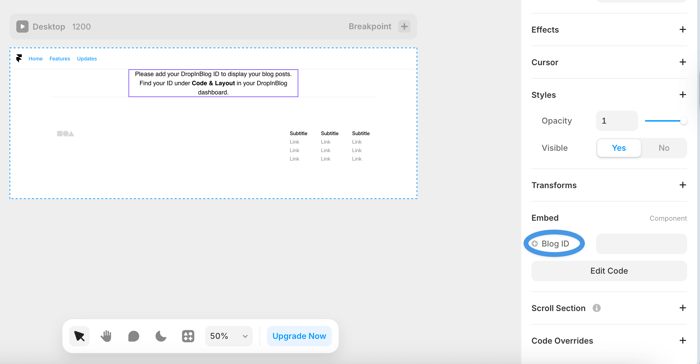Open the comment tool
Image resolution: width=700 pixels, height=364 pixels.
pyautogui.click(x=133, y=336)
